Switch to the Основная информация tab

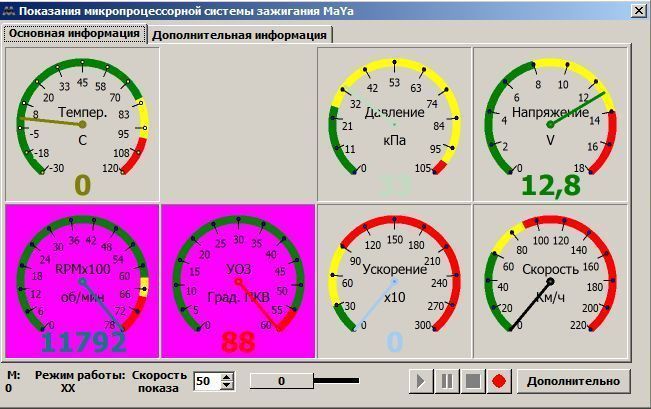click(75, 33)
